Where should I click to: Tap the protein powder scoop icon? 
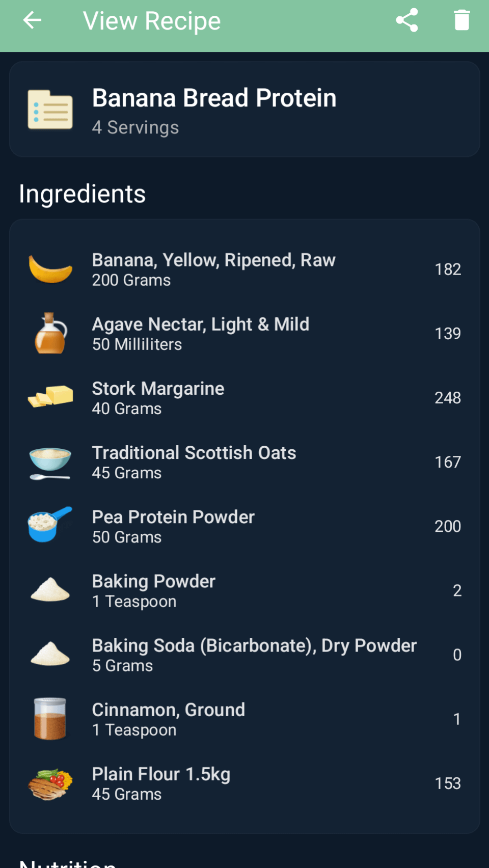pyautogui.click(x=50, y=526)
